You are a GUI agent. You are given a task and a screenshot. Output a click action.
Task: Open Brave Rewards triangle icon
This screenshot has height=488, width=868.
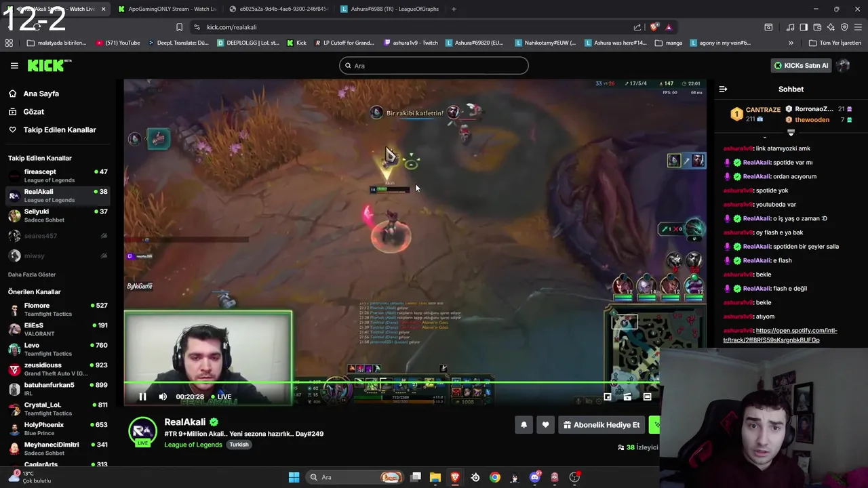[x=669, y=27]
